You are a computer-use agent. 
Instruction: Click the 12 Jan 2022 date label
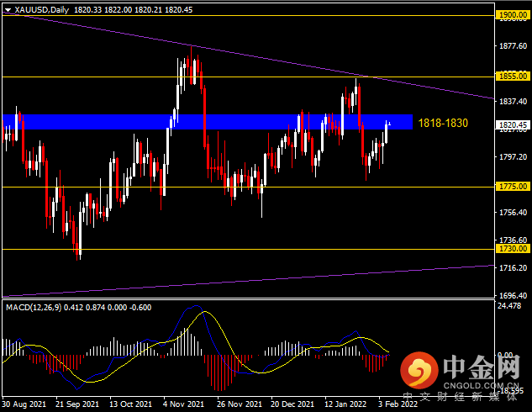point(345,404)
